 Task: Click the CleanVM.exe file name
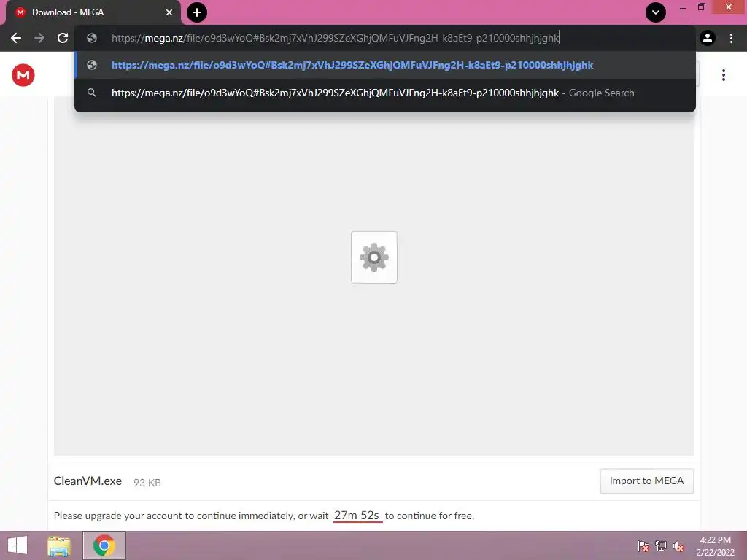tap(88, 481)
